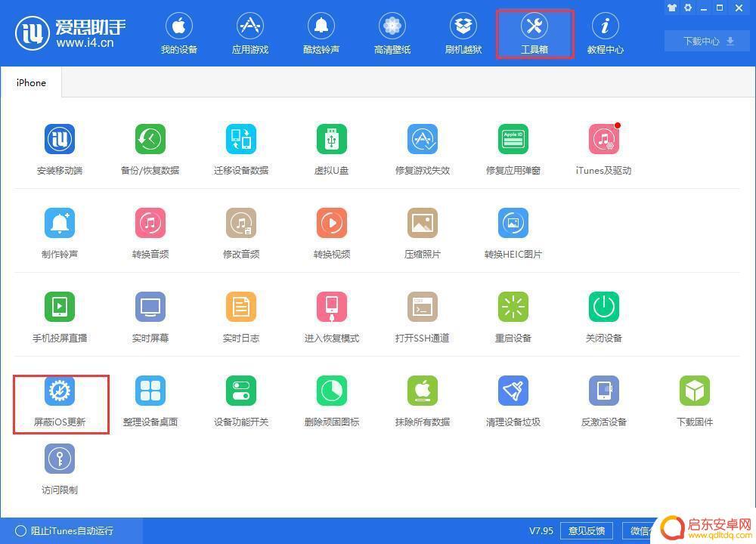Open the 下载中心 button
756x544 pixels.
point(708,41)
